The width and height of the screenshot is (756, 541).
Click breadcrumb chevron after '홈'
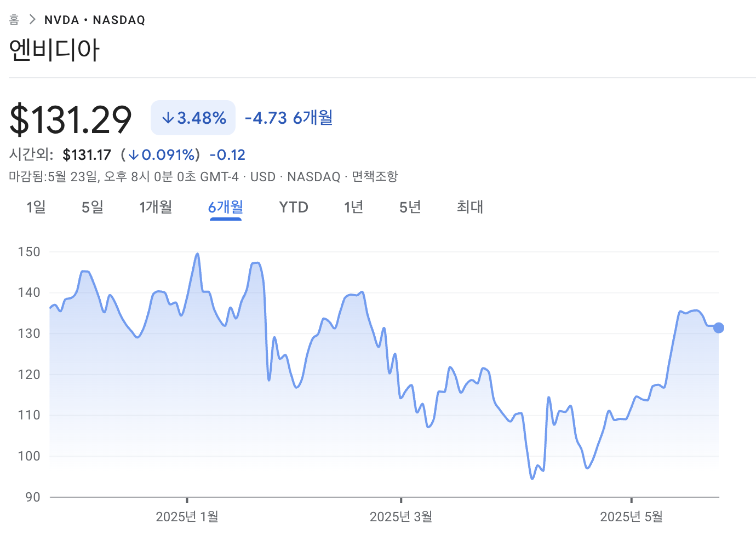point(32,20)
